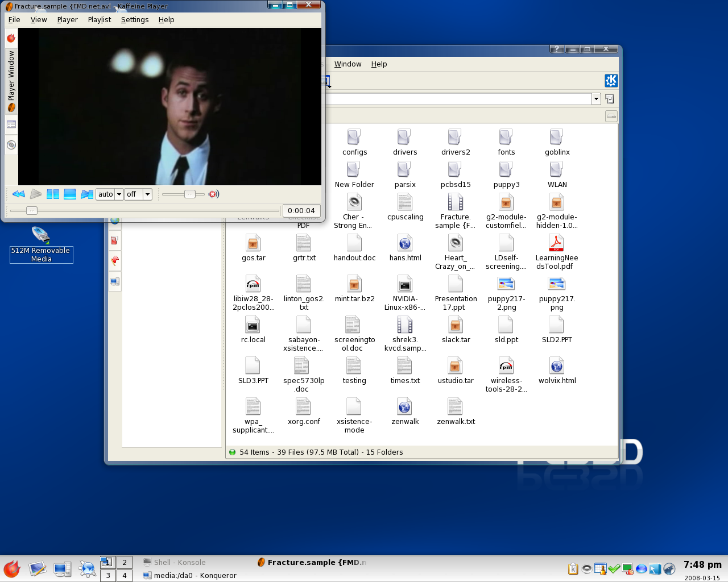
Task: Select the 512M Removable Media desktop icon
Action: point(42,244)
